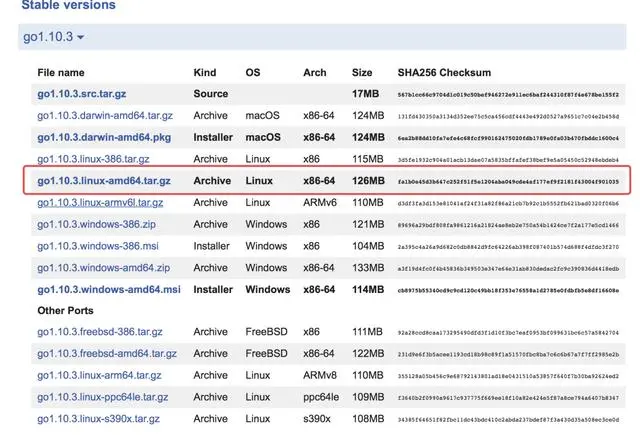
Task: Select Windows OS cell in windows-386.zip row
Action: [266, 224]
